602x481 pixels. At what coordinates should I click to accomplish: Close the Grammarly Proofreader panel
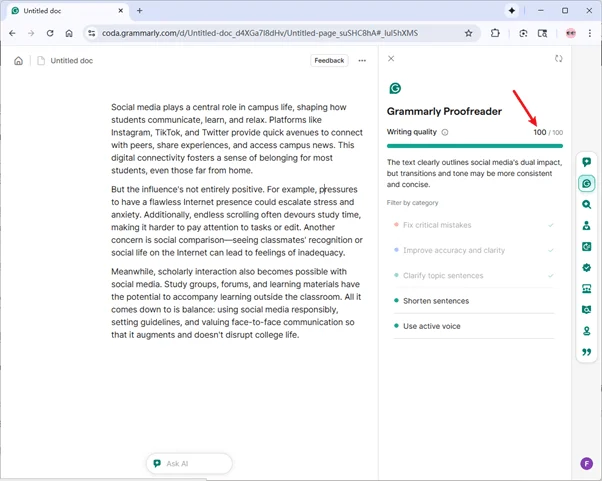tap(391, 59)
